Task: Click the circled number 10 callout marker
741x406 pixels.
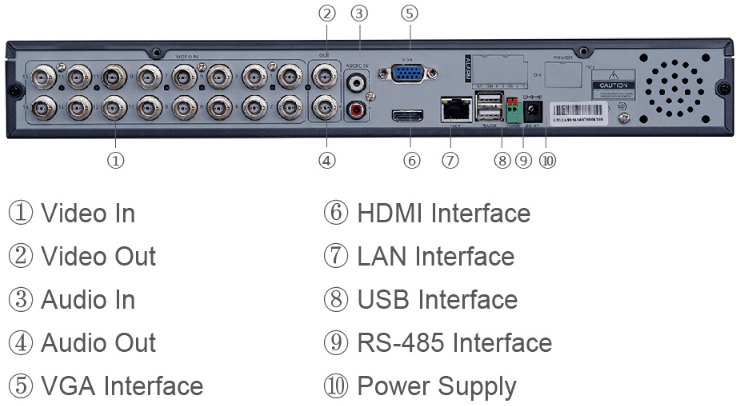Action: pyautogui.click(x=547, y=160)
